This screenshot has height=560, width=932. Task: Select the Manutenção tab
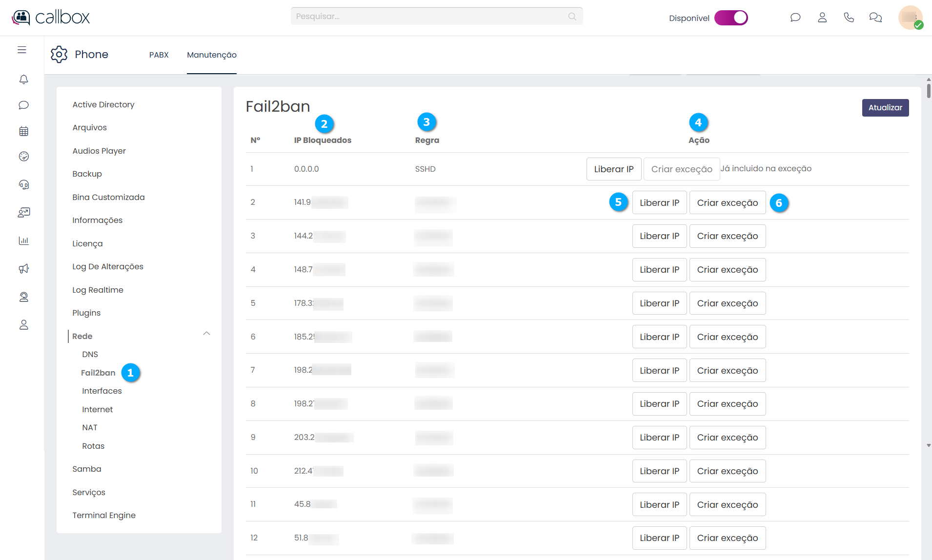211,55
